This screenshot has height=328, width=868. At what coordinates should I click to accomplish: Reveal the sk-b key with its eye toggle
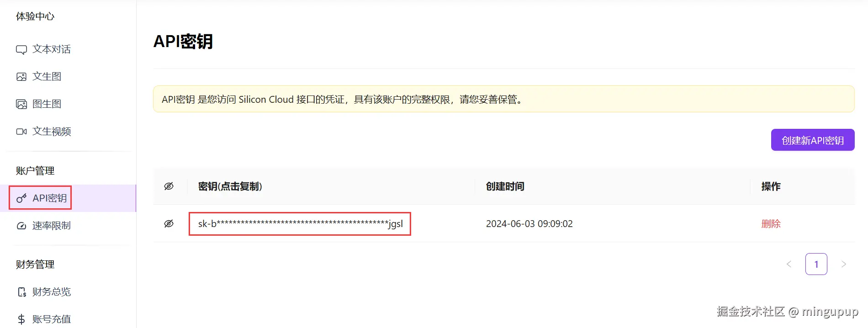coord(169,224)
